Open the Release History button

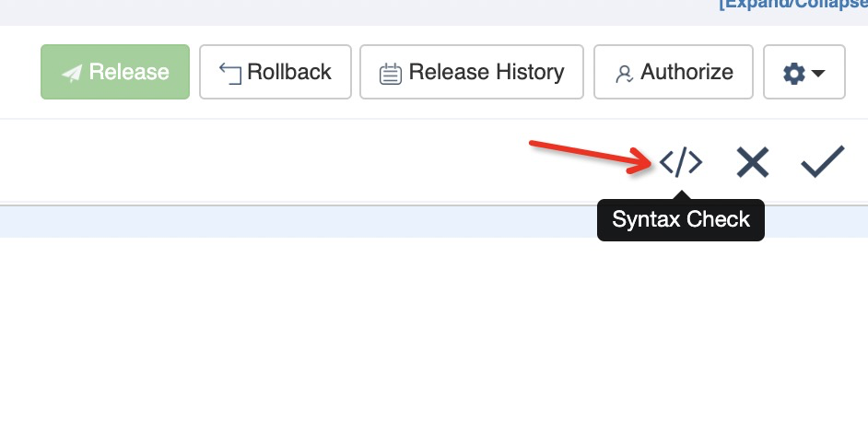pos(472,72)
